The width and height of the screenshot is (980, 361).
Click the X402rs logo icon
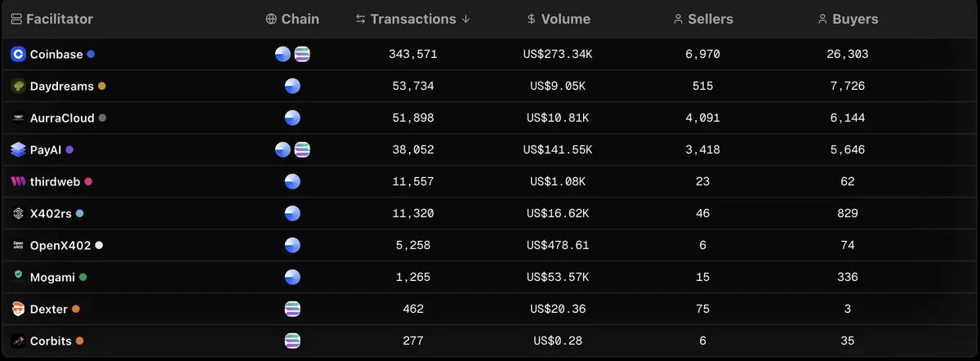18,213
